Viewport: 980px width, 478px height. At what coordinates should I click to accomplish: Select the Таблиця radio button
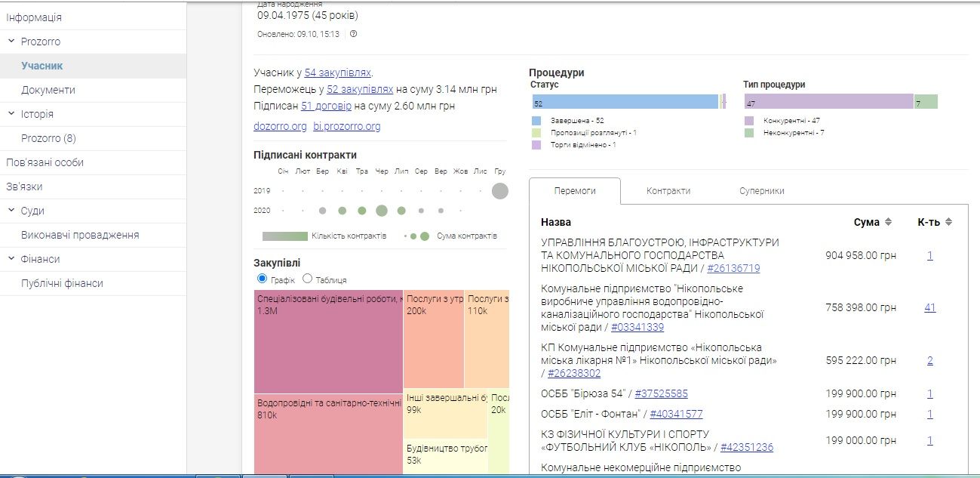(307, 279)
